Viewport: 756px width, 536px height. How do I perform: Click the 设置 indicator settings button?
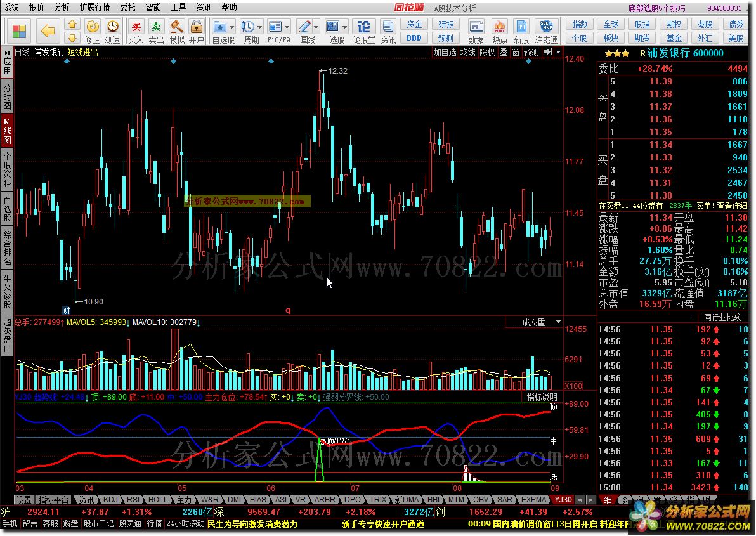click(x=23, y=500)
